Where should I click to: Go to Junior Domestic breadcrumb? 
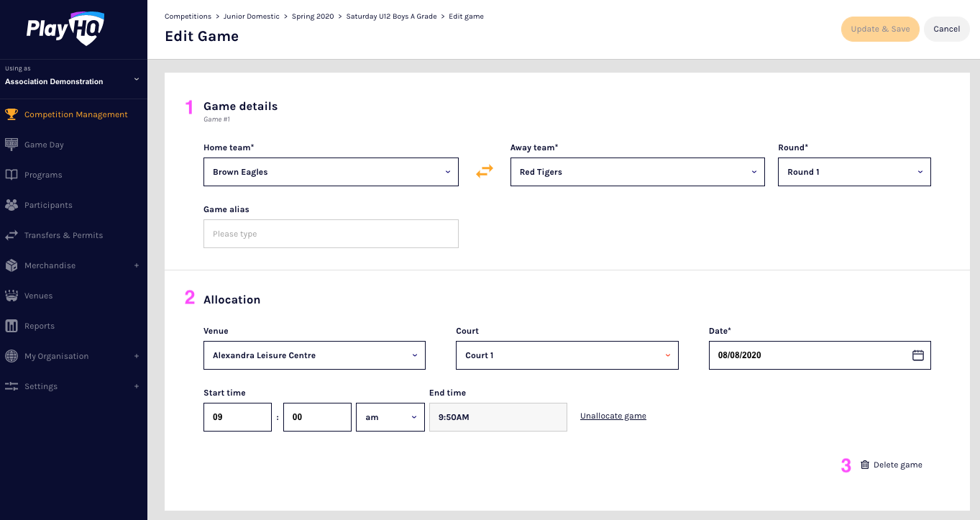[x=252, y=16]
